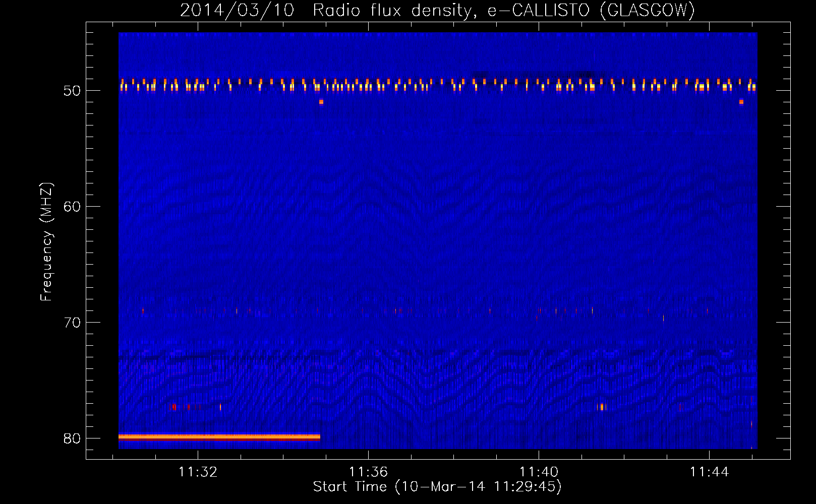Click the 'Frequency (MHZ)' axis label

coord(46,242)
